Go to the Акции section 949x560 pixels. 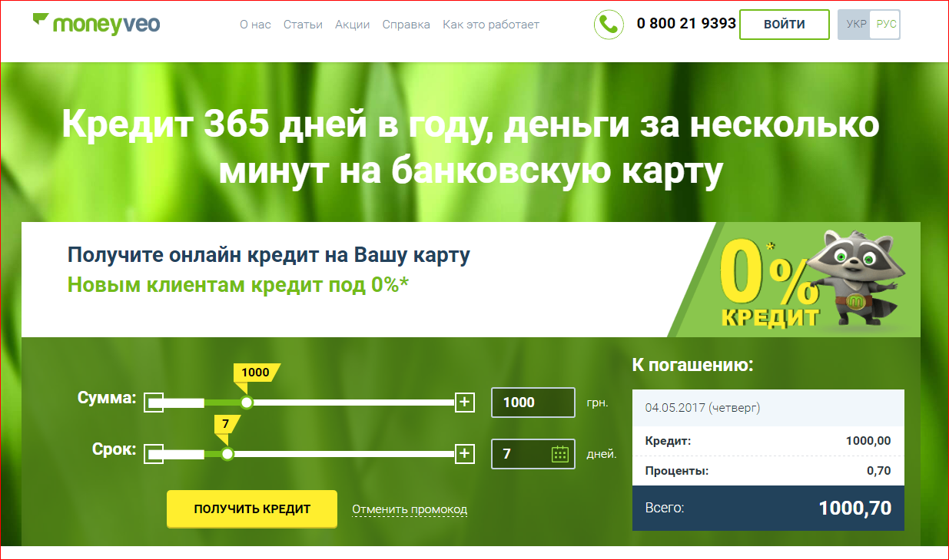(352, 25)
